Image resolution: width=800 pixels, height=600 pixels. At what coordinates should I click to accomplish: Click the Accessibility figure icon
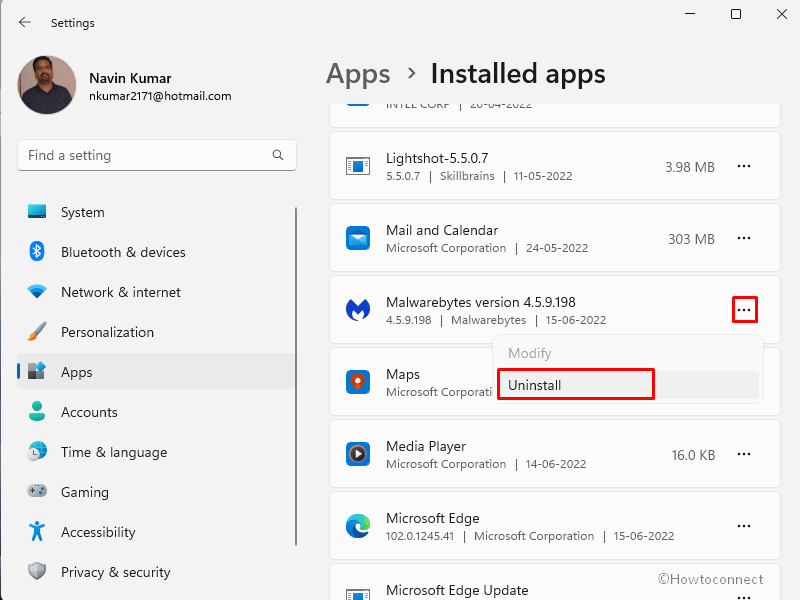(37, 531)
